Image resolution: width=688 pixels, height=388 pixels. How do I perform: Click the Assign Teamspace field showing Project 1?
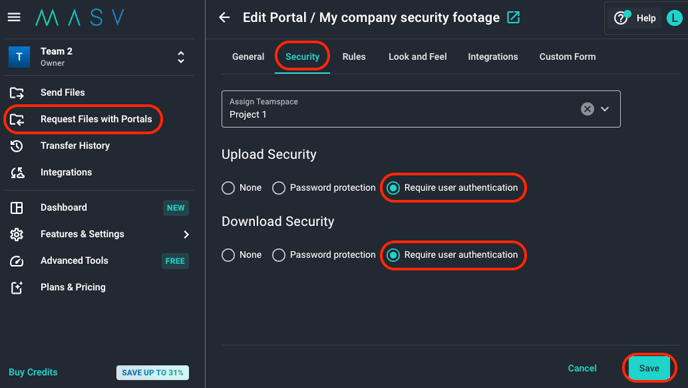420,109
